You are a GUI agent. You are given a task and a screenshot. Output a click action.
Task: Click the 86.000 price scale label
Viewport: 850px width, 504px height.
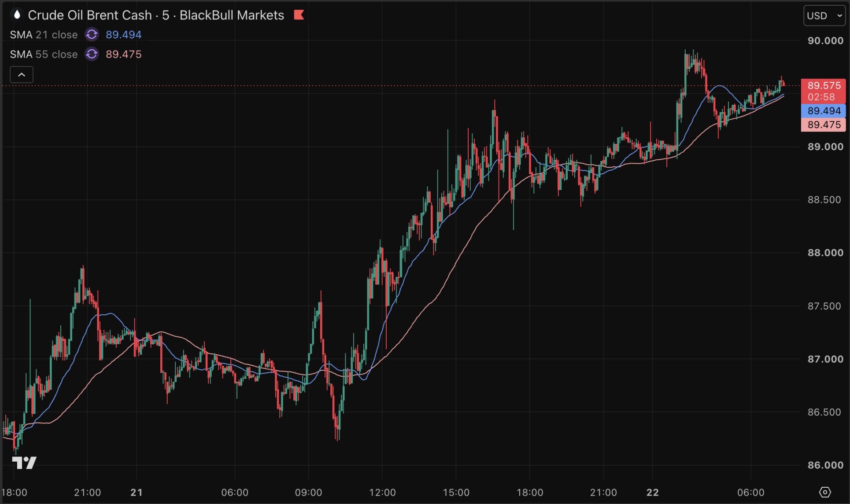(825, 465)
